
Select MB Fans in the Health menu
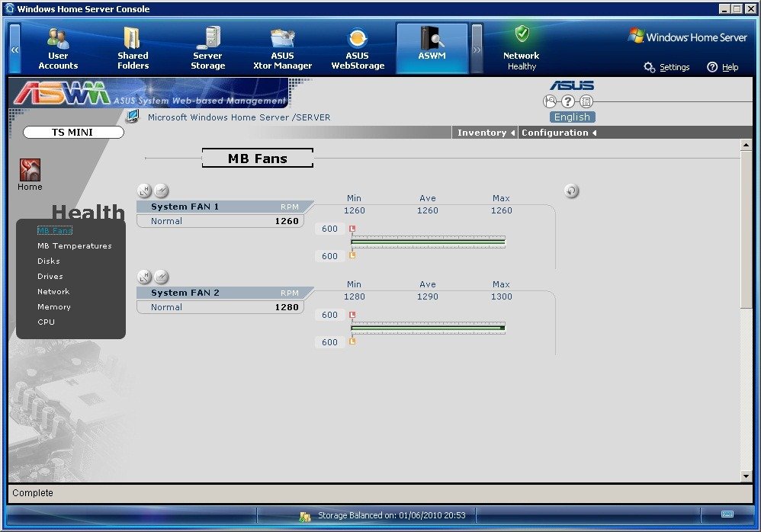pyautogui.click(x=55, y=230)
